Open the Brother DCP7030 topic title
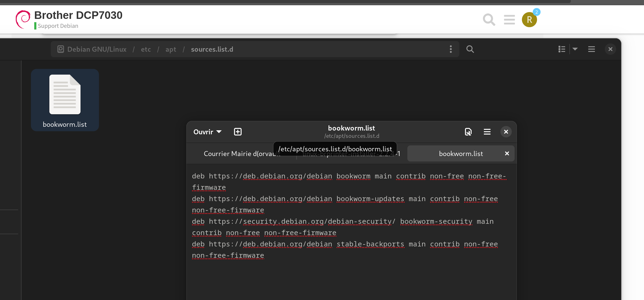This screenshot has width=644, height=300. click(78, 15)
